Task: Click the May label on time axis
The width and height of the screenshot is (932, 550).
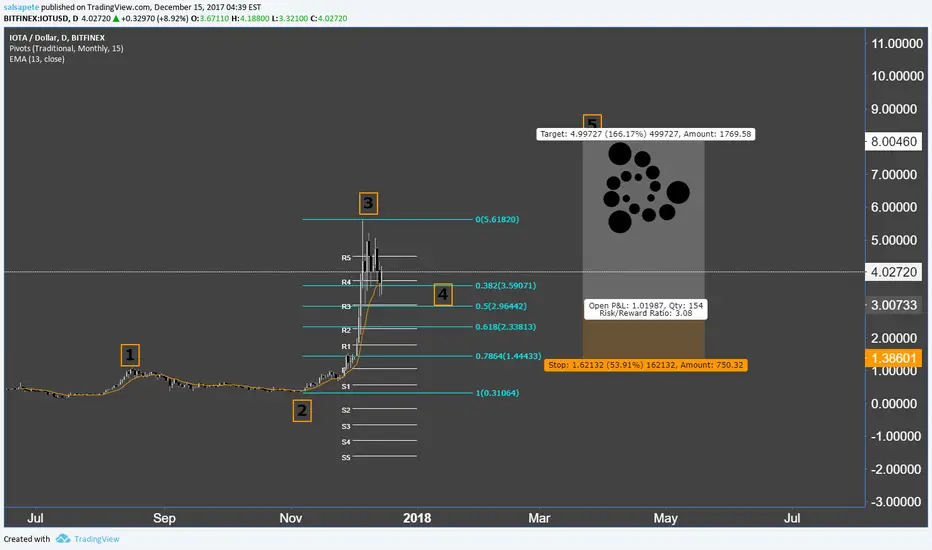Action: 665,518
